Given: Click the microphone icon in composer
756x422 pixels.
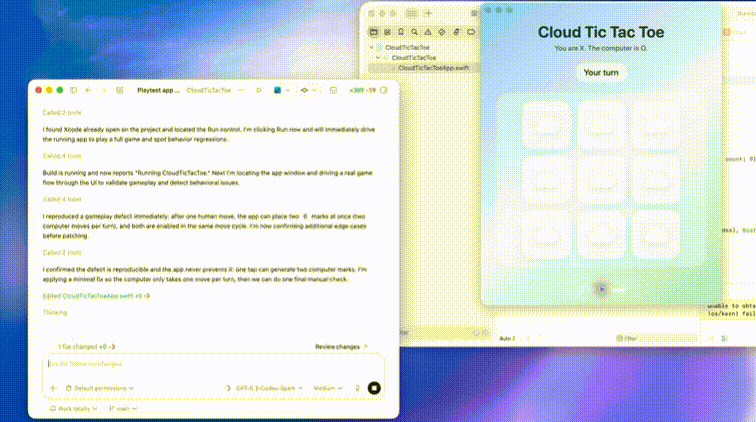Looking at the screenshot, I should coord(357,388).
